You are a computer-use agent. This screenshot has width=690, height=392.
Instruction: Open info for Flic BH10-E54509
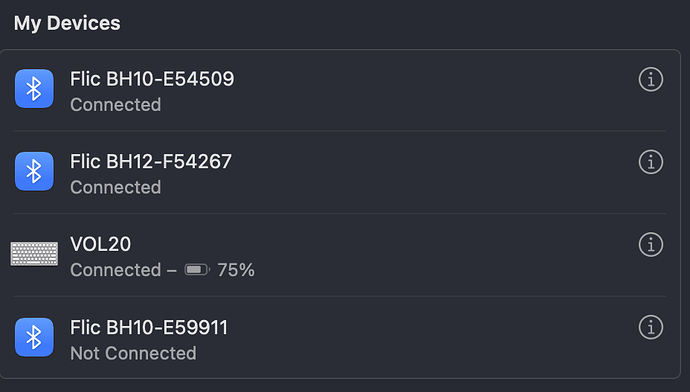point(650,80)
